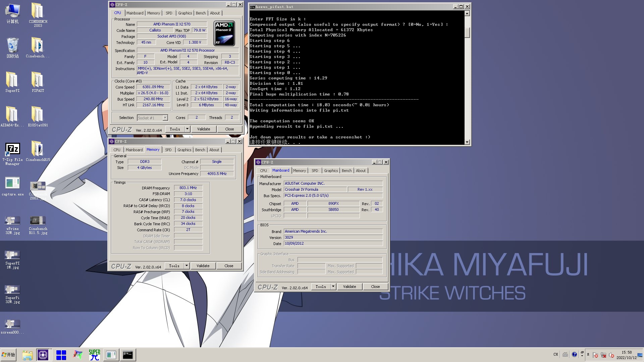The height and width of the screenshot is (362, 644).
Task: Select the CinebenchR15 folder icon
Action: [x=38, y=151]
